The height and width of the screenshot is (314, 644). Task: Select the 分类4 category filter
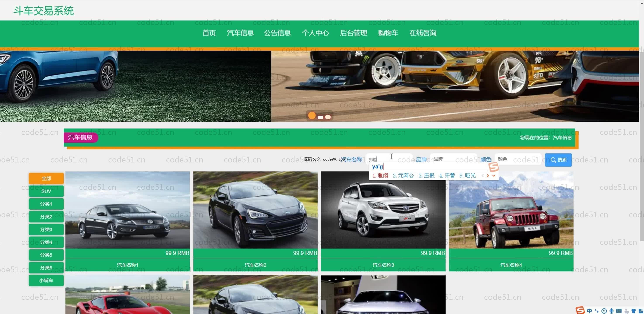[46, 242]
